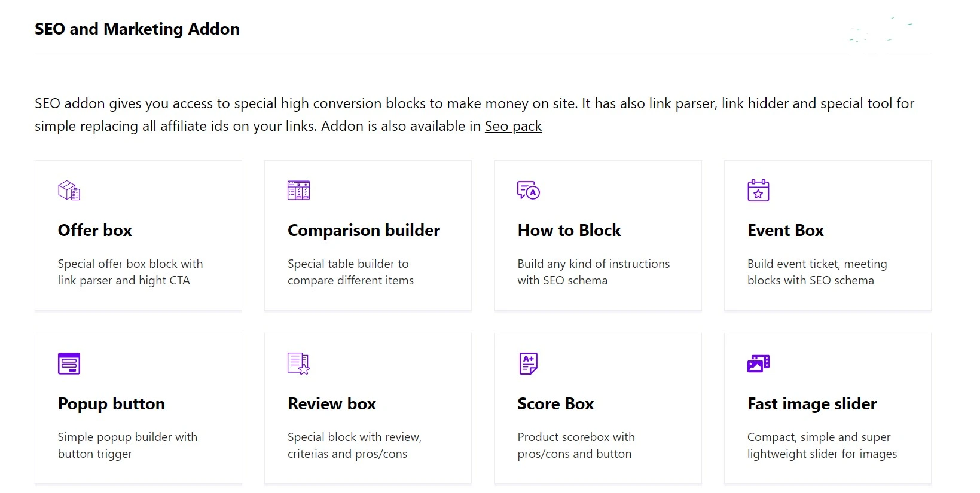980x493 pixels.
Task: Click the SEO and Marketing Addon heading
Action: point(137,29)
